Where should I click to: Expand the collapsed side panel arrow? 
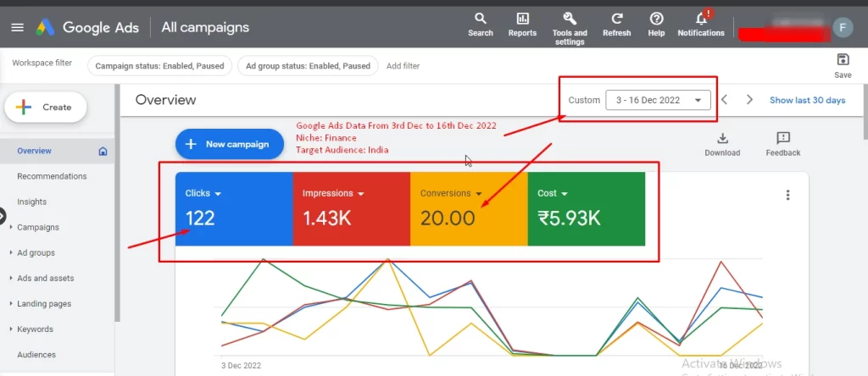click(x=3, y=216)
